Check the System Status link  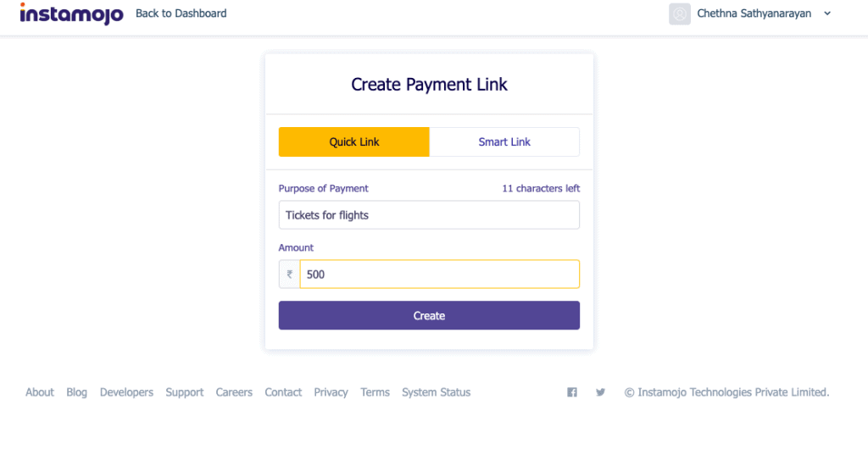tap(436, 392)
